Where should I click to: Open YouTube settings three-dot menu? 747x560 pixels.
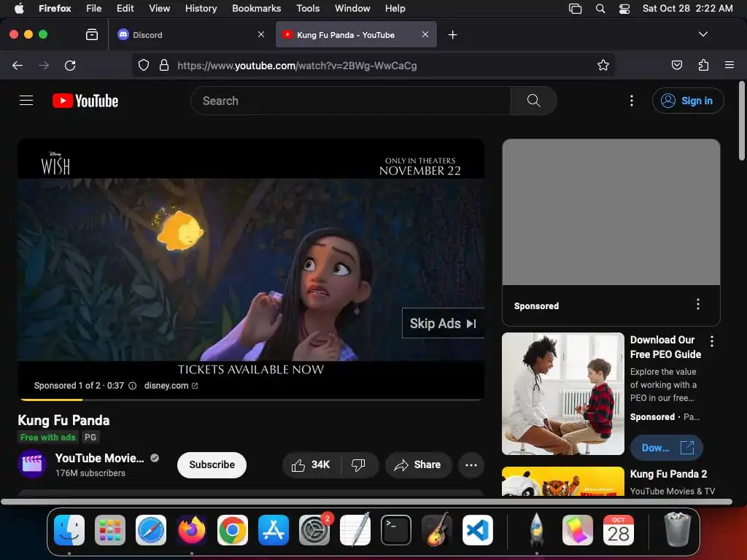tap(632, 101)
